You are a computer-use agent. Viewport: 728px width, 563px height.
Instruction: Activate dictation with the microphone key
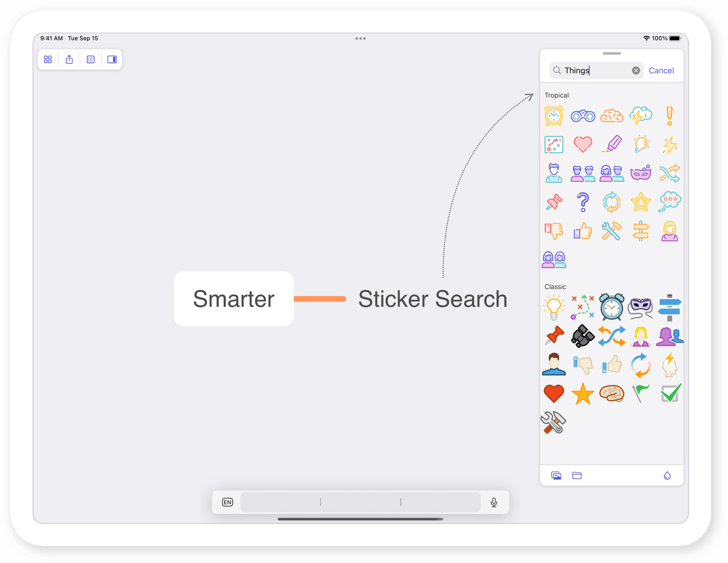point(494,502)
